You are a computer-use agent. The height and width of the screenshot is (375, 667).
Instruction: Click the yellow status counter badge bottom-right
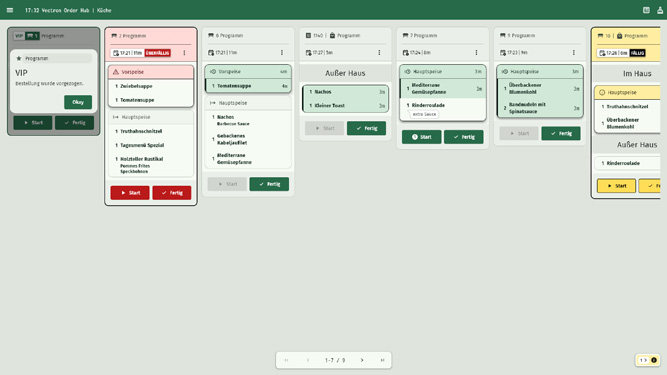(647, 360)
